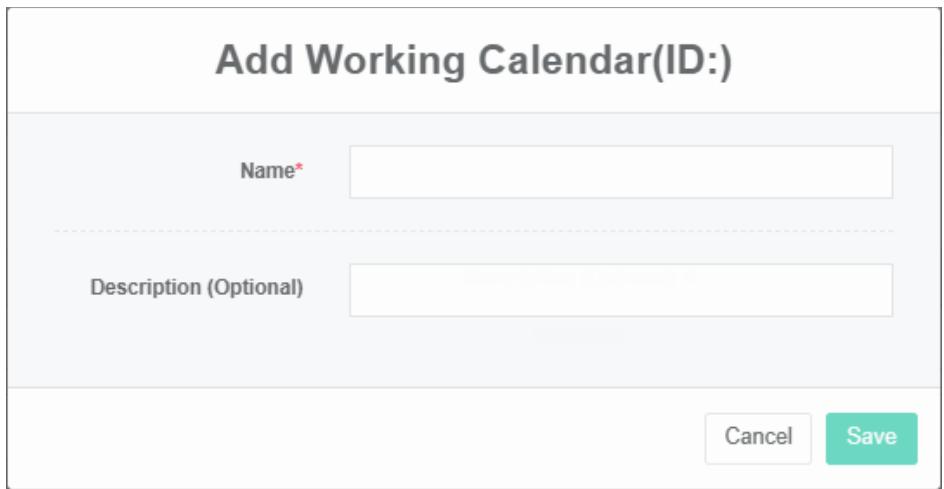Click the Add Working Calendar title

474,62
